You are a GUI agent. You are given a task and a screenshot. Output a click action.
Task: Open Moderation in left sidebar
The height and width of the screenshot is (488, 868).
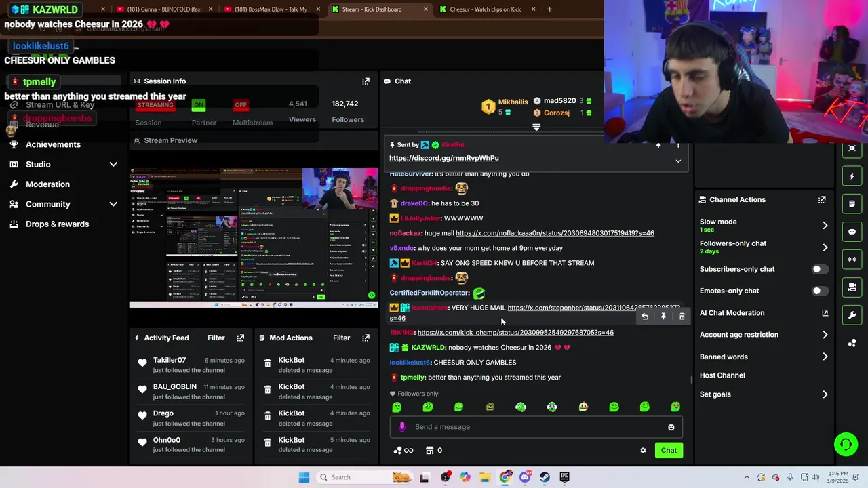47,184
